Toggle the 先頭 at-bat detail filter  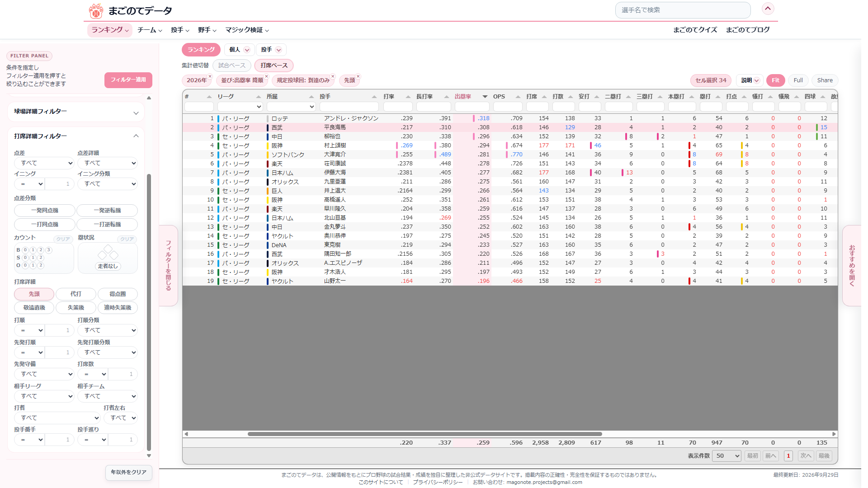[x=34, y=294]
